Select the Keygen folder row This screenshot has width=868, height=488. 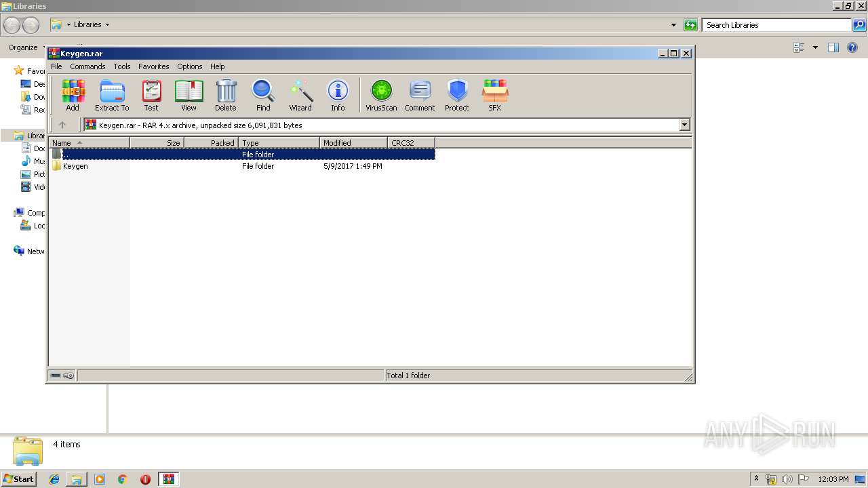tap(241, 166)
